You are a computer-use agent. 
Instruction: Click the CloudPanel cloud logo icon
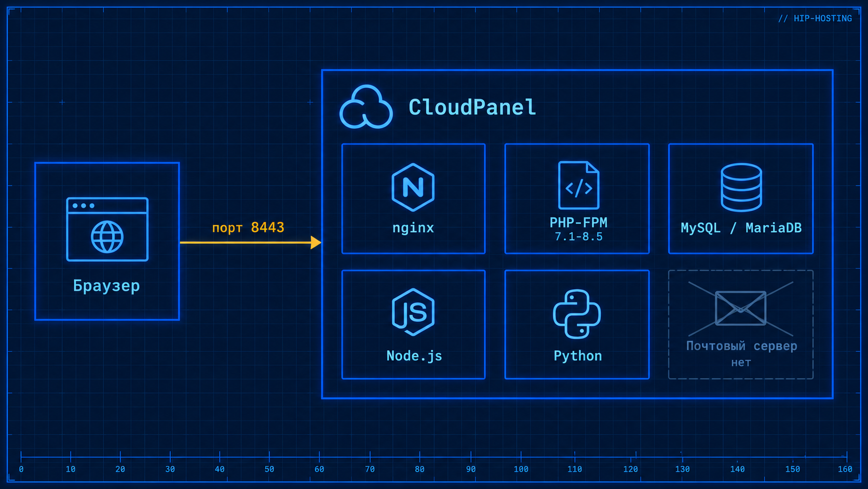[366, 107]
